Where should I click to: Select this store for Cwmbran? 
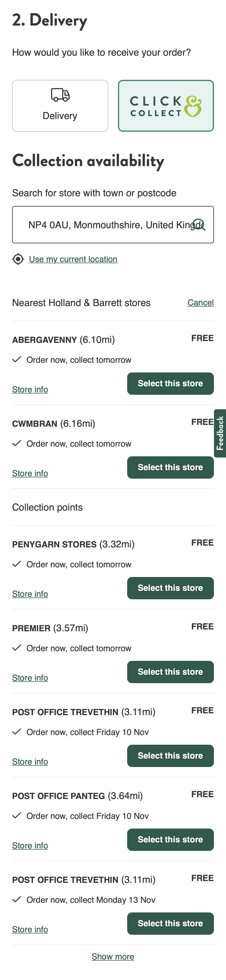tap(170, 467)
